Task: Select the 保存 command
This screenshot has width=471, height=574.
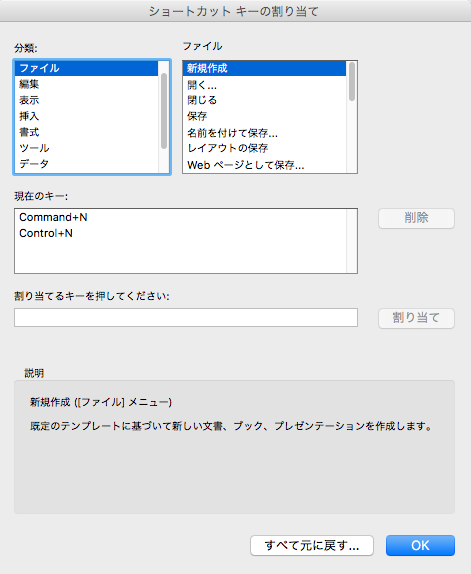Action: click(x=264, y=116)
